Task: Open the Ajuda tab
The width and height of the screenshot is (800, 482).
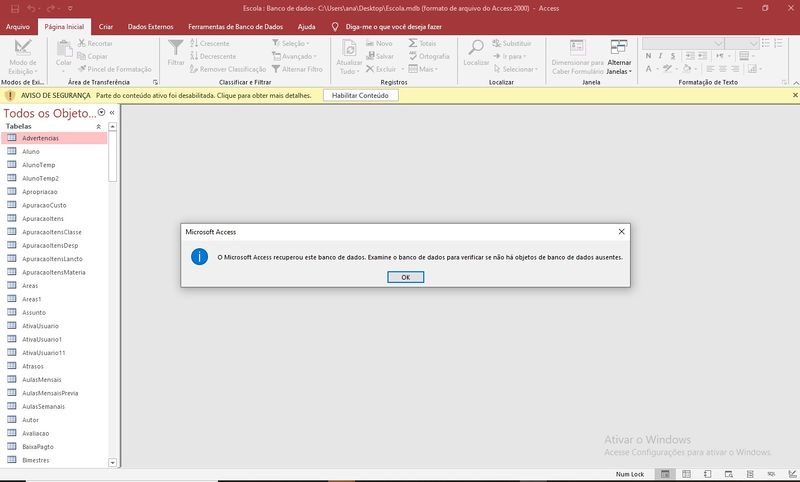Action: tap(307, 27)
